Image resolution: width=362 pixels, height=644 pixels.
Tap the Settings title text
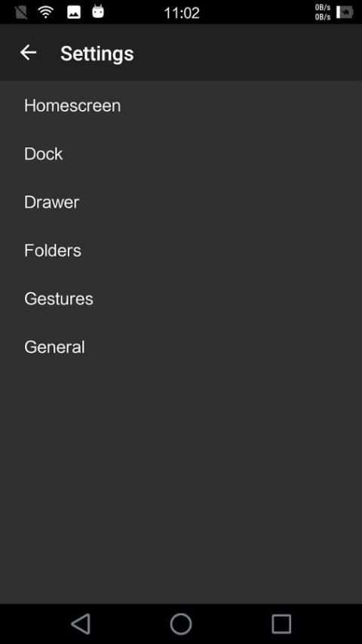click(97, 54)
